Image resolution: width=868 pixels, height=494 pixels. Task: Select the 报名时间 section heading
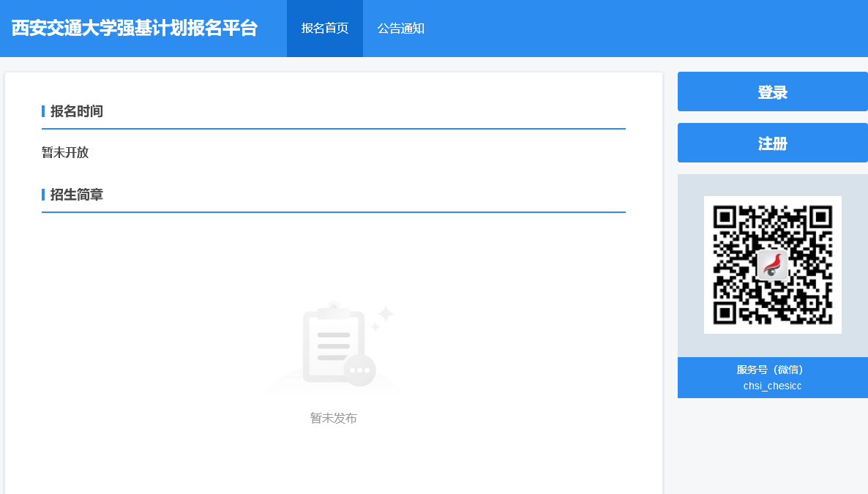coord(76,111)
